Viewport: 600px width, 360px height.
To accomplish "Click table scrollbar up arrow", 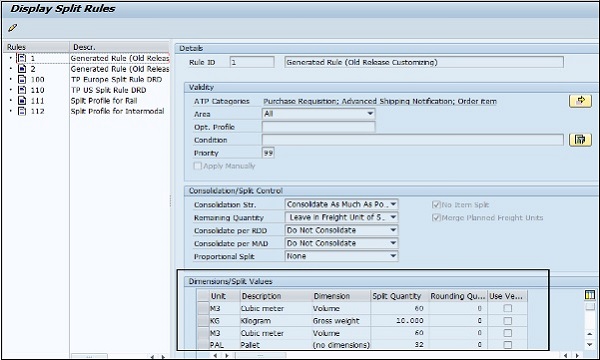I will pyautogui.click(x=590, y=334).
